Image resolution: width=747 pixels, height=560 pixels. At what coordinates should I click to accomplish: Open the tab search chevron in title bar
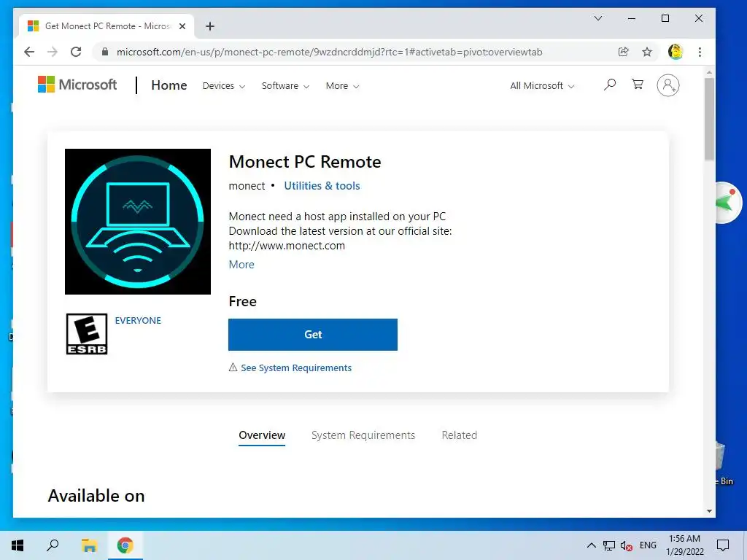[x=598, y=18]
